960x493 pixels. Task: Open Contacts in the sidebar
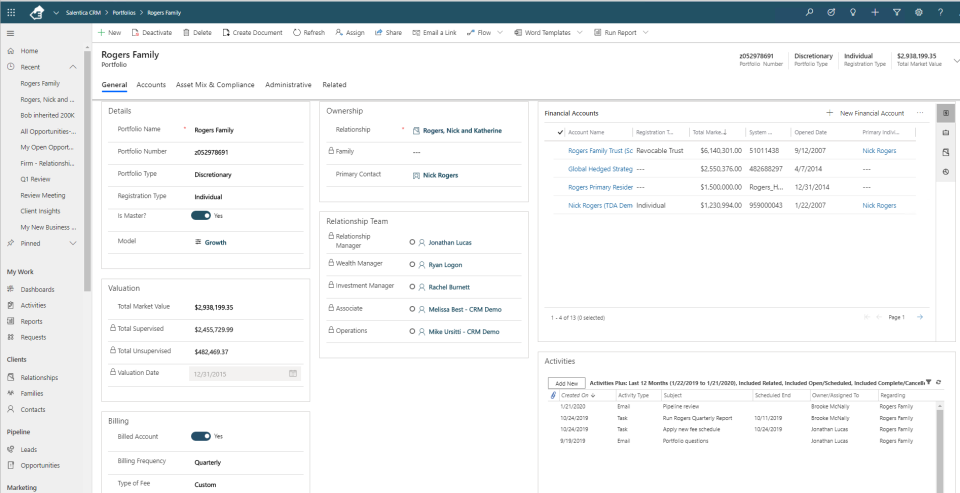point(32,409)
